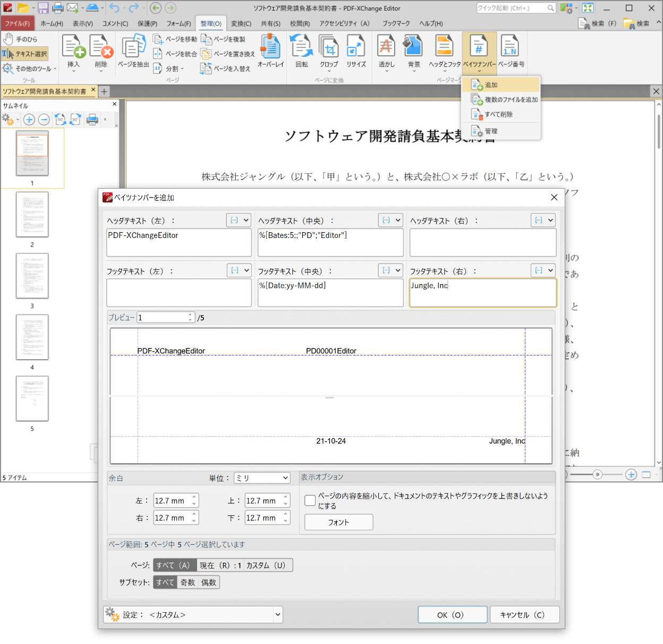Choose Remove All (すべて削除) from Bates menu
The height and width of the screenshot is (644, 663).
498,114
